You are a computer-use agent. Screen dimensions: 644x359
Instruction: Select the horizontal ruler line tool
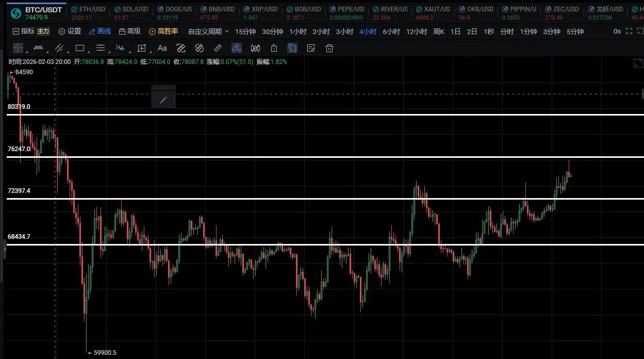click(x=38, y=48)
